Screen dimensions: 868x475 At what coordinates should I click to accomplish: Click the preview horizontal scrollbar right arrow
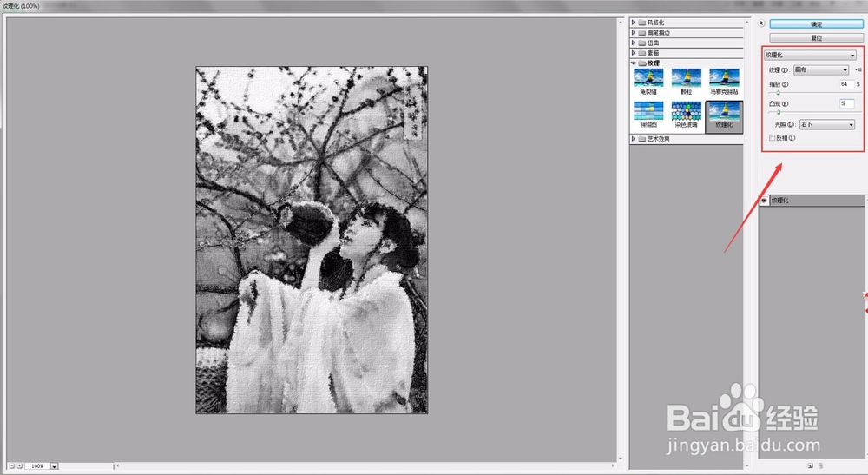[613, 466]
